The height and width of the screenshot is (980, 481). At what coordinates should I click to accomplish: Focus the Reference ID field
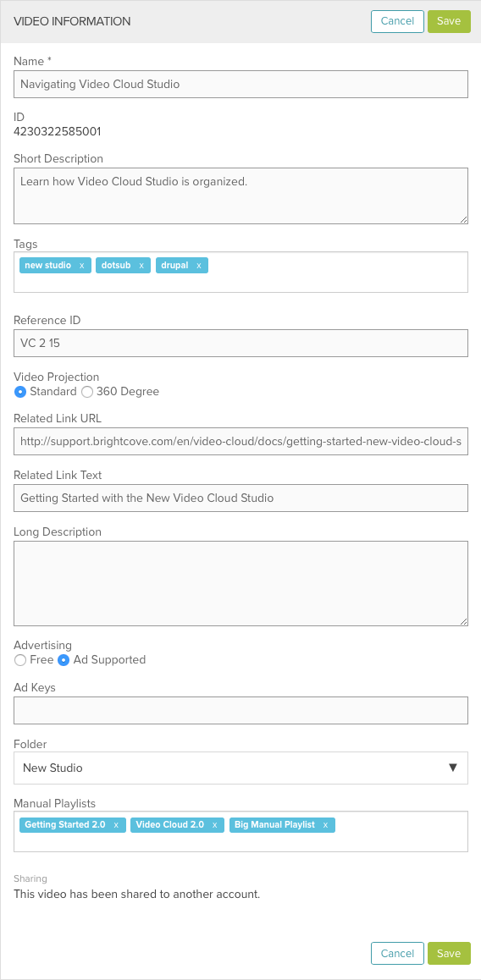tap(240, 343)
